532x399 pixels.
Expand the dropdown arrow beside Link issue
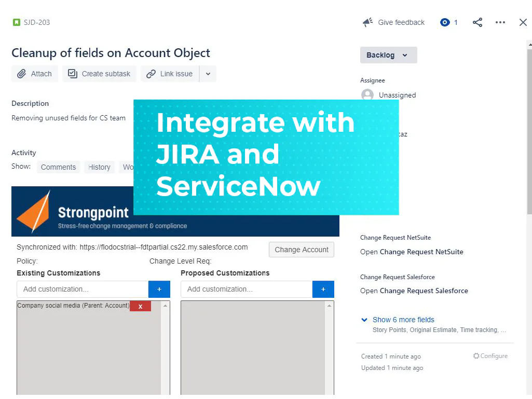(208, 74)
